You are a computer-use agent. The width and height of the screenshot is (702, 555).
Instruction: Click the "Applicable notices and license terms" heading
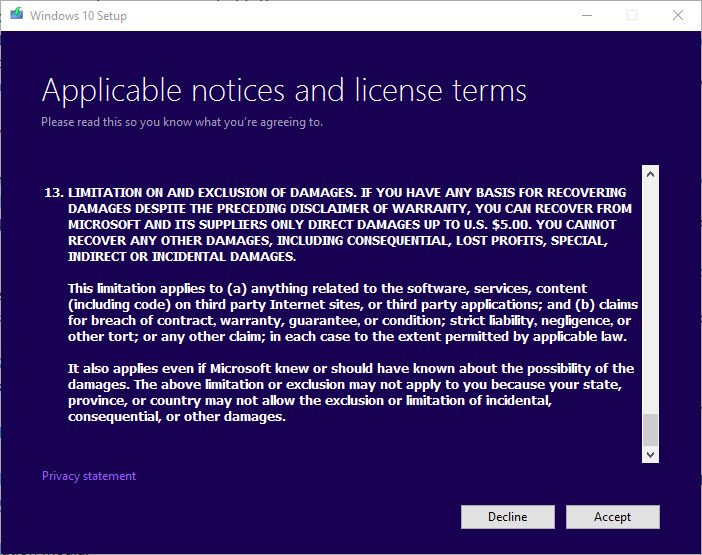coord(284,92)
